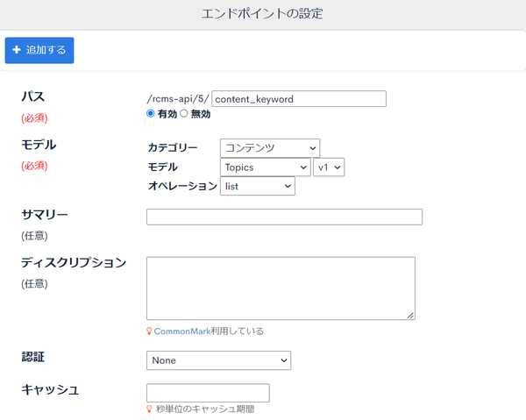
Task: Click the 秒単位のキャッシュ期間 hint text
Action: pos(205,409)
